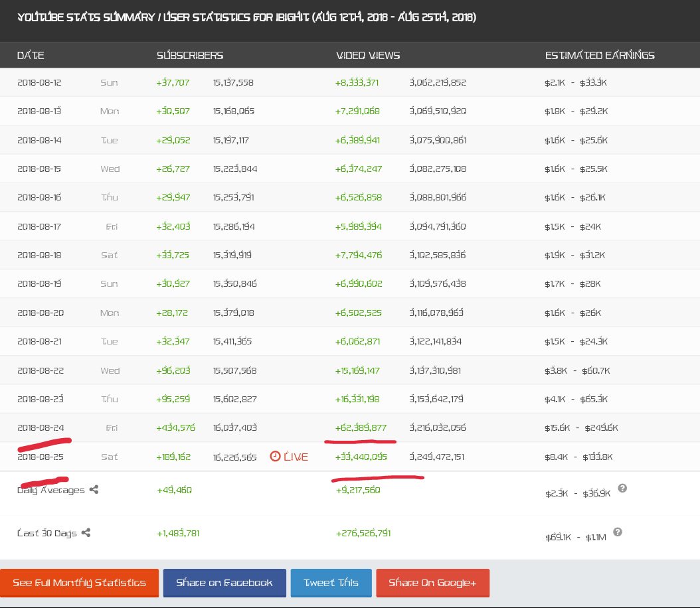Click date 2018-08-14

click(39, 140)
